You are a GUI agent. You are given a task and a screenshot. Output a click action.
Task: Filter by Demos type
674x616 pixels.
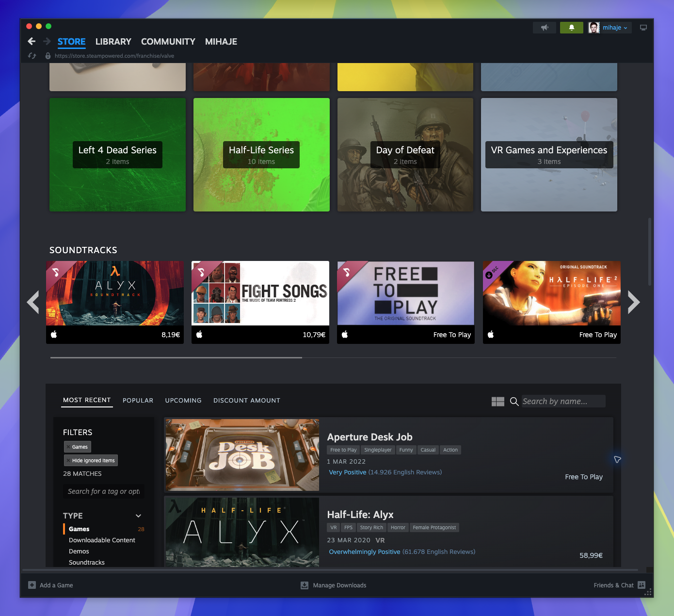coord(79,551)
